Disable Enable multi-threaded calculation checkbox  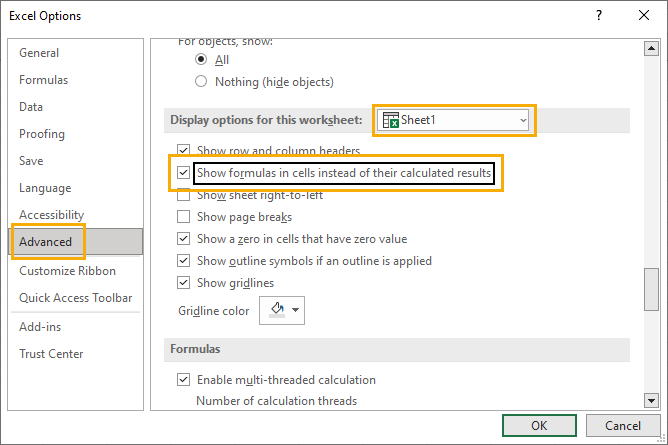coord(183,380)
